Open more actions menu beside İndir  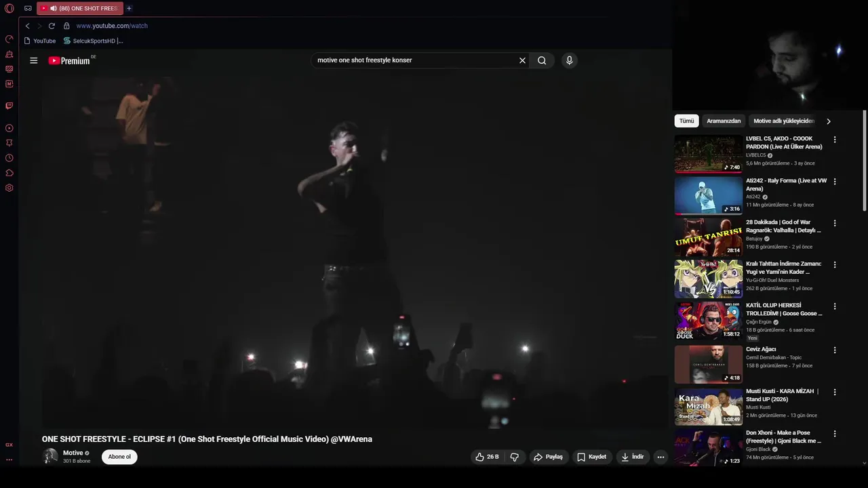tap(660, 457)
